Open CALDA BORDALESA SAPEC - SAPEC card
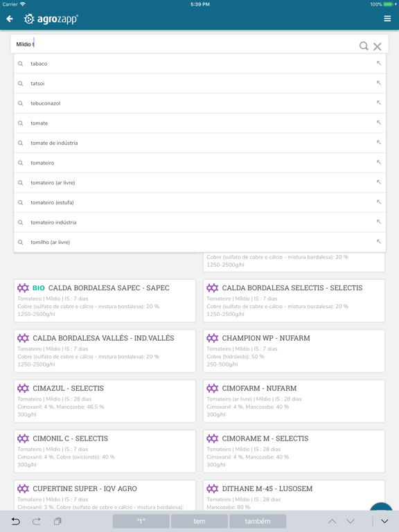This screenshot has height=532, width=399. pos(105,301)
